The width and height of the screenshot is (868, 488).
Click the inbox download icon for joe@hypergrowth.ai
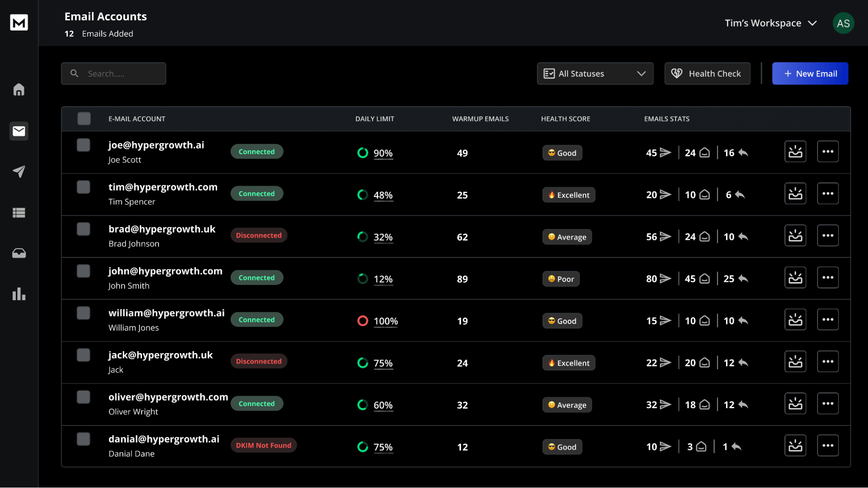795,152
